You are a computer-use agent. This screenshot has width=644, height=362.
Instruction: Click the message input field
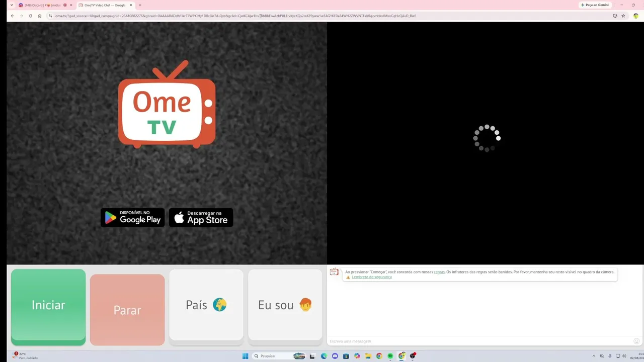tap(480, 341)
